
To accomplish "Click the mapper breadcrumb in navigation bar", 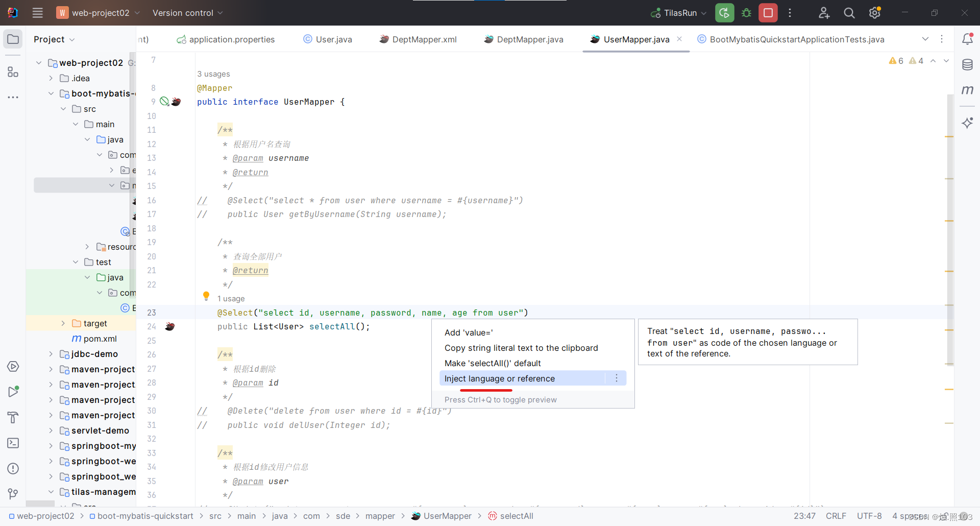I will (380, 516).
